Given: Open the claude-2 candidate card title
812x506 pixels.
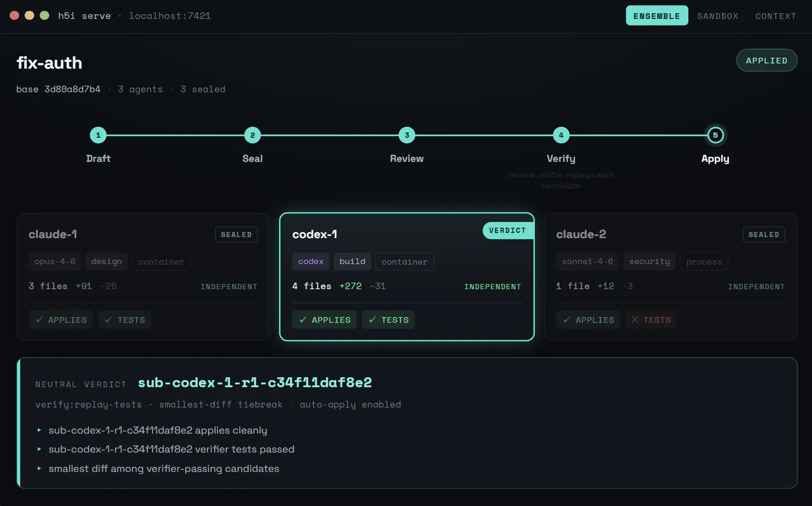Looking at the screenshot, I should coord(581,234).
